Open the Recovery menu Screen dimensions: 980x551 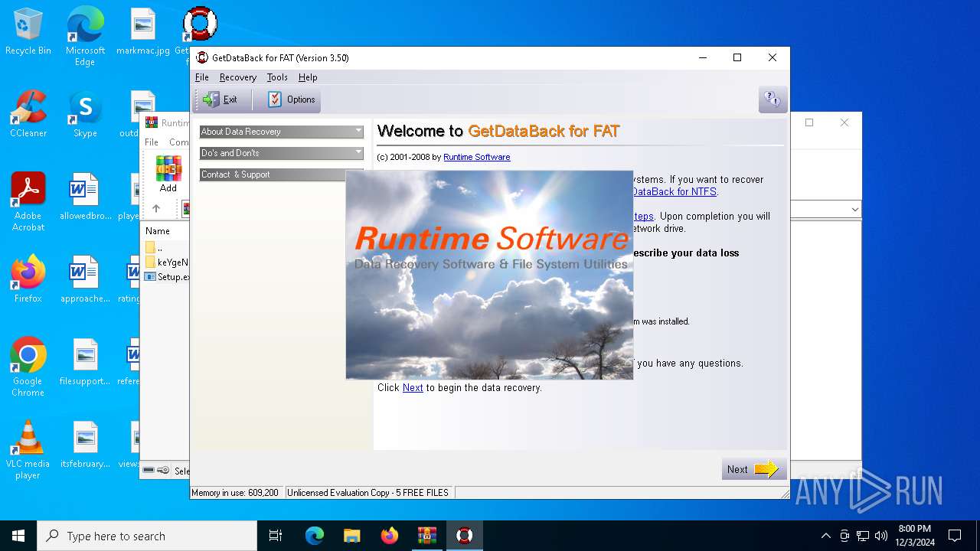238,77
